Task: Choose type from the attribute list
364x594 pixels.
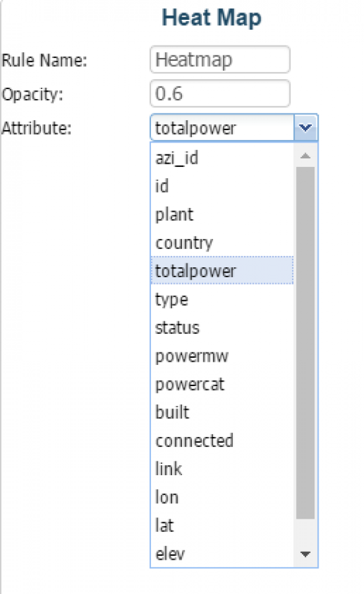Action: [222, 299]
